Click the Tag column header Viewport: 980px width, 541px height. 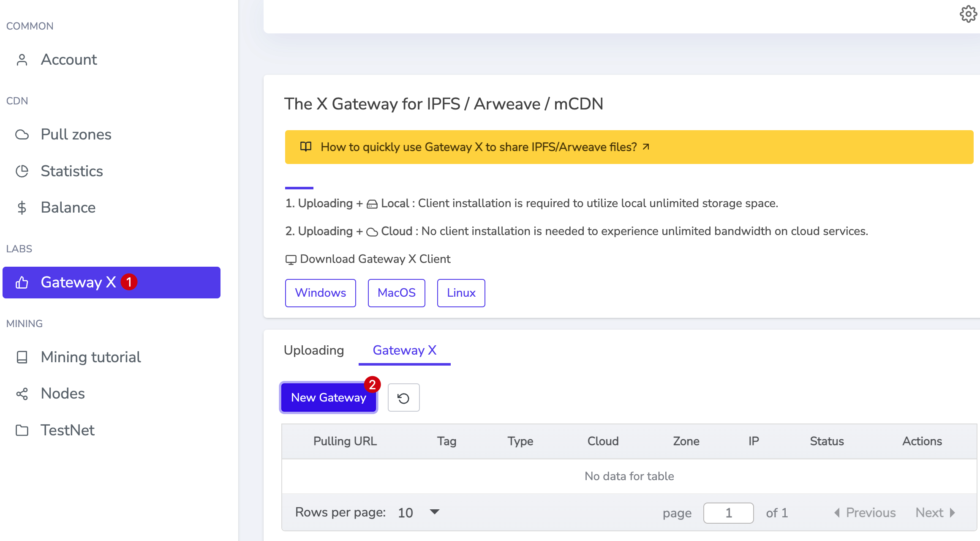click(446, 441)
